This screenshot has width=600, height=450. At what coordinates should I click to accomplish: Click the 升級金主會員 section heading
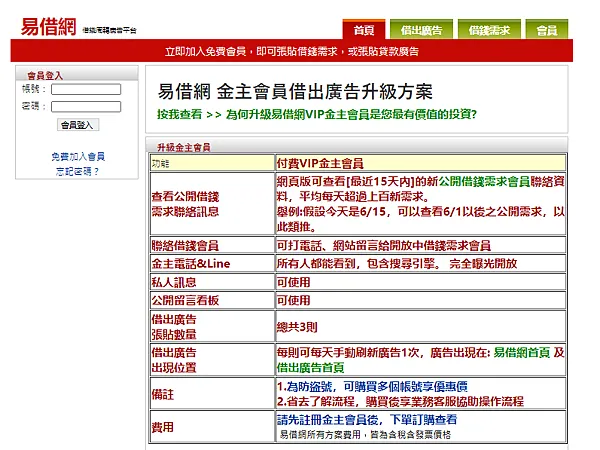pos(184,147)
